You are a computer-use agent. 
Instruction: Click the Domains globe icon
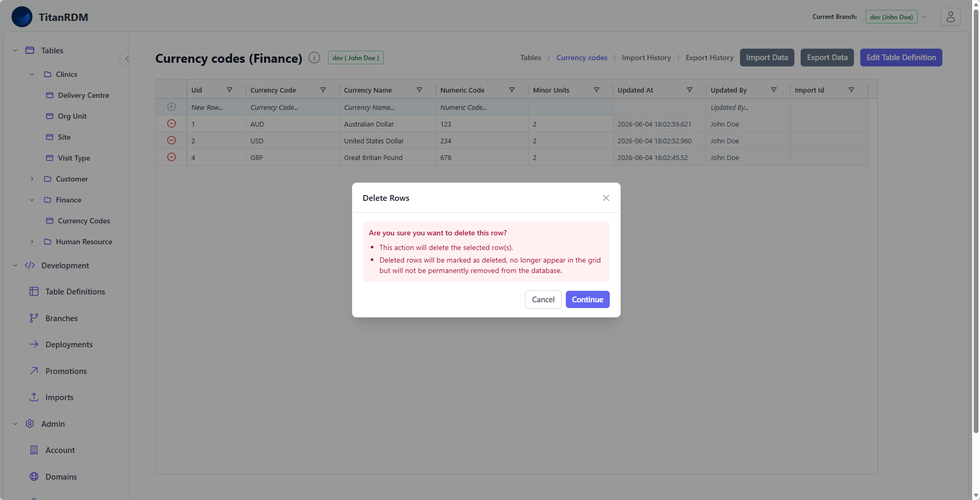click(x=34, y=476)
